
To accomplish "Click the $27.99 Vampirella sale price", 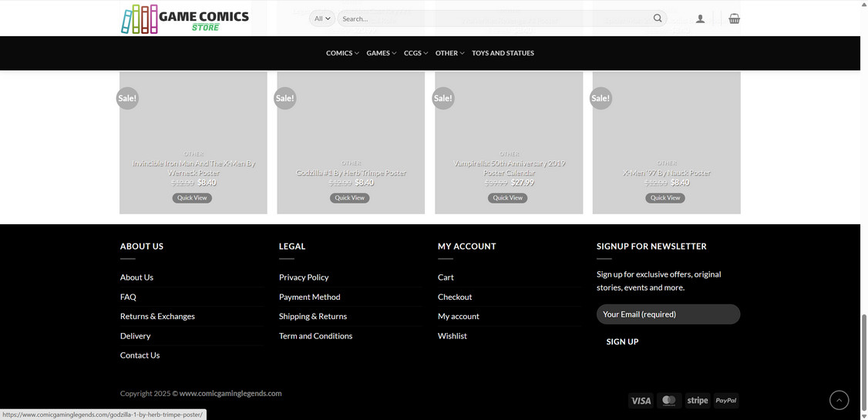I will coord(522,182).
